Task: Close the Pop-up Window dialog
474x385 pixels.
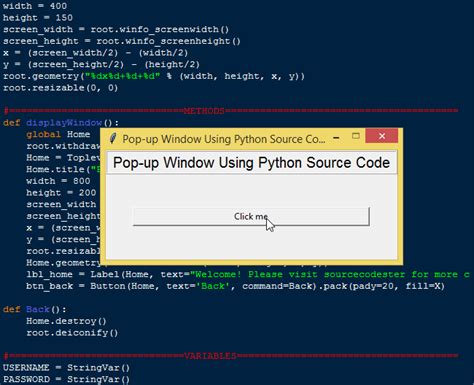Action: pos(382,136)
